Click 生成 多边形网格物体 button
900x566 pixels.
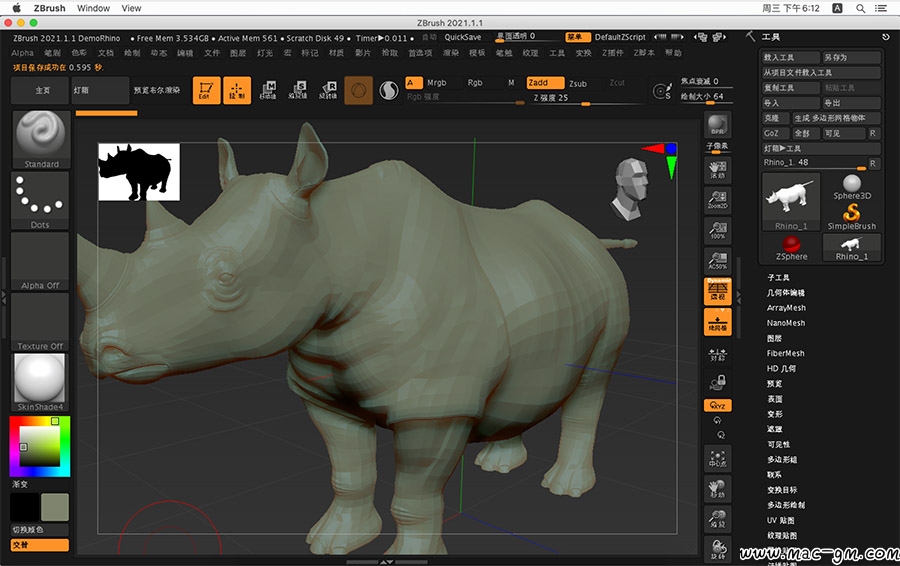(837, 118)
